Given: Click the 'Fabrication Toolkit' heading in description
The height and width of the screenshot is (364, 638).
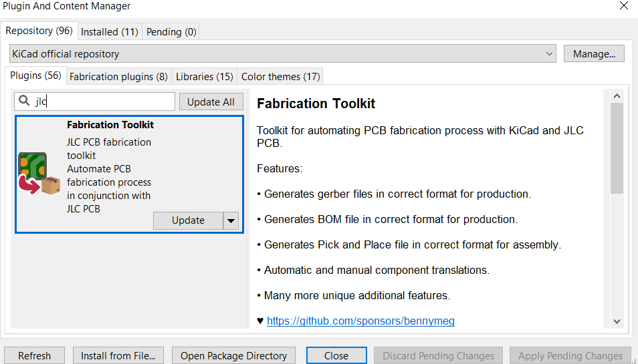Looking at the screenshot, I should [316, 104].
